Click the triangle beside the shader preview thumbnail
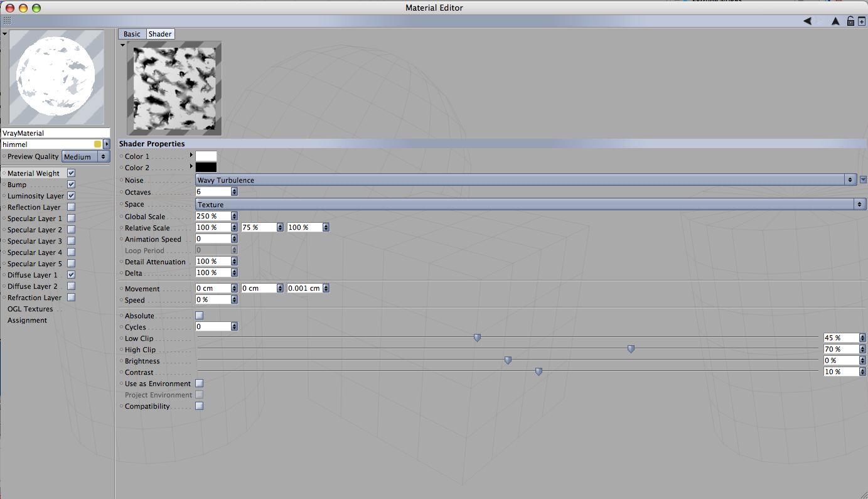Image resolution: width=868 pixels, height=499 pixels. (x=123, y=45)
